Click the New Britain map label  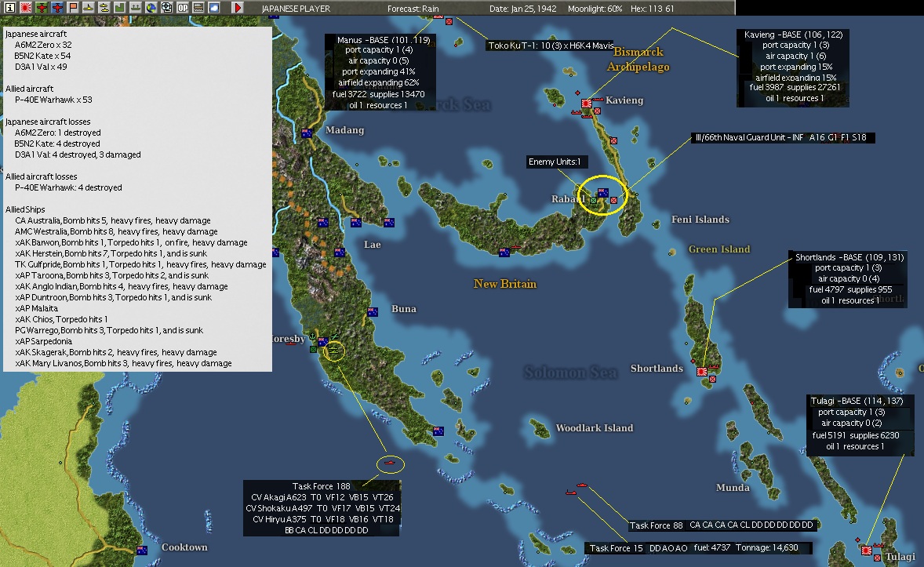[505, 284]
